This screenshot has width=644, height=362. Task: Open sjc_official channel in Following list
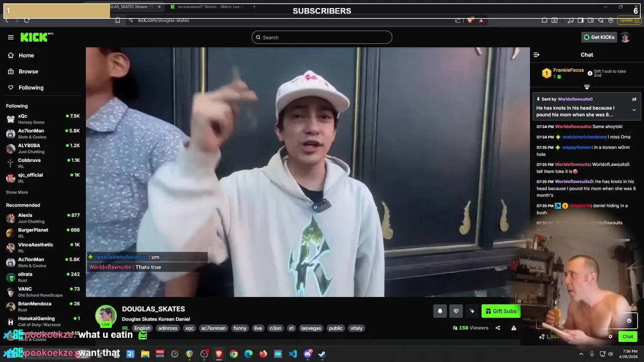[43, 177]
